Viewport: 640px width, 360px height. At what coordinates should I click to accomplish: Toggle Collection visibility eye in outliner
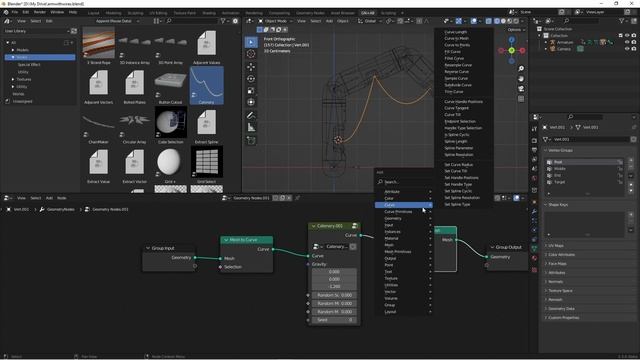627,36
